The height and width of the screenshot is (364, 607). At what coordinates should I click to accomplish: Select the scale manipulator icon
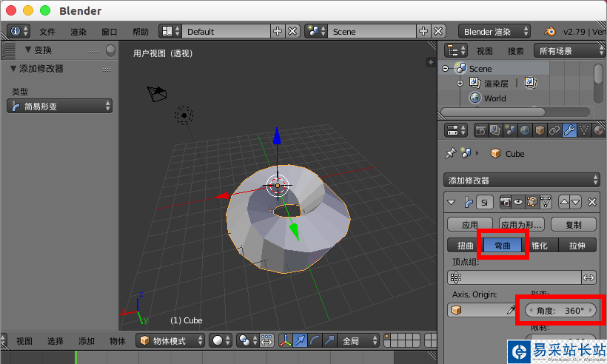coord(329,340)
